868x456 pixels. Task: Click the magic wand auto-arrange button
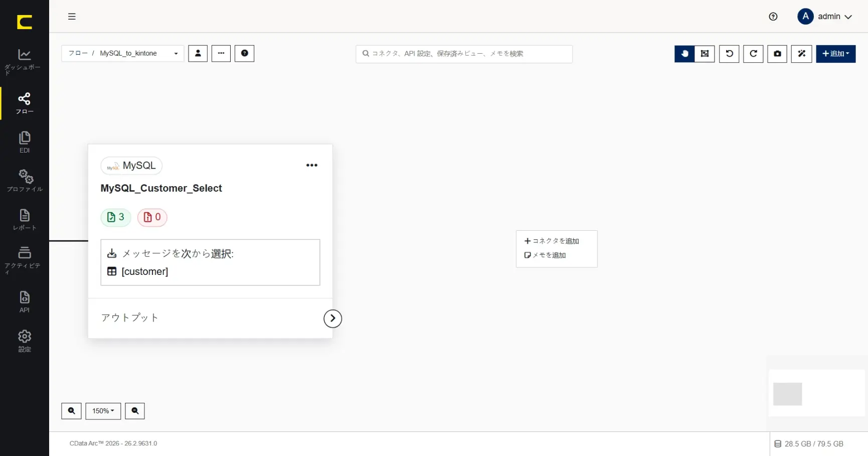(801, 54)
